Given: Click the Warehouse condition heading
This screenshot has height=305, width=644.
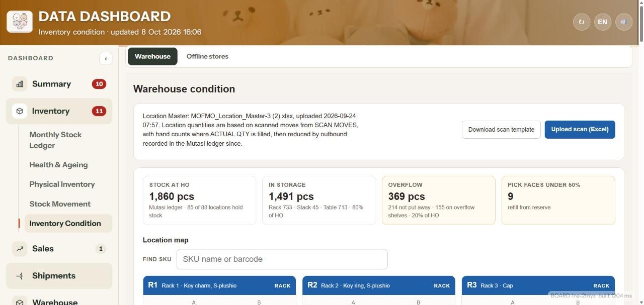Looking at the screenshot, I should coord(184,89).
